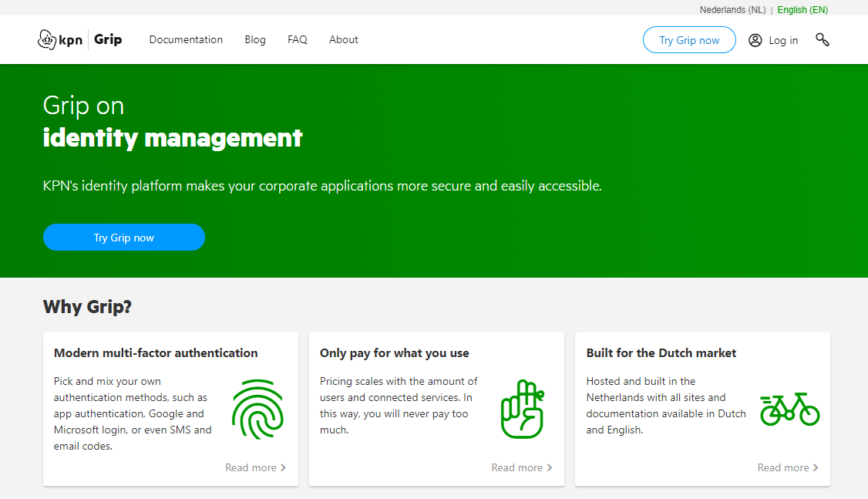Click the crossed fingers hand icon
The width and height of the screenshot is (868, 499).
click(523, 410)
